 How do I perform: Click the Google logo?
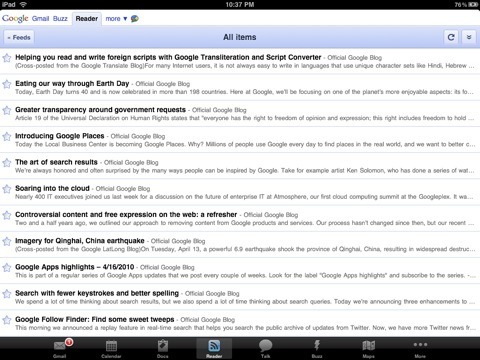pos(15,19)
